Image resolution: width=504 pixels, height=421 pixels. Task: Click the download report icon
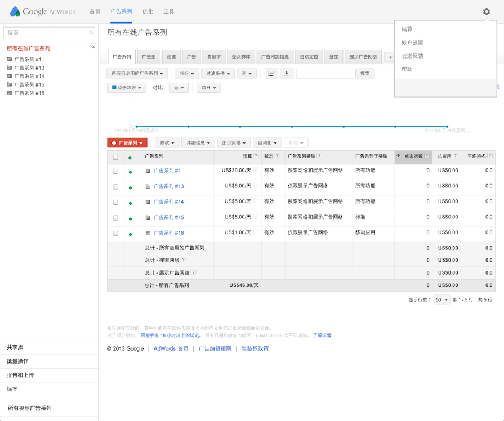(x=287, y=73)
